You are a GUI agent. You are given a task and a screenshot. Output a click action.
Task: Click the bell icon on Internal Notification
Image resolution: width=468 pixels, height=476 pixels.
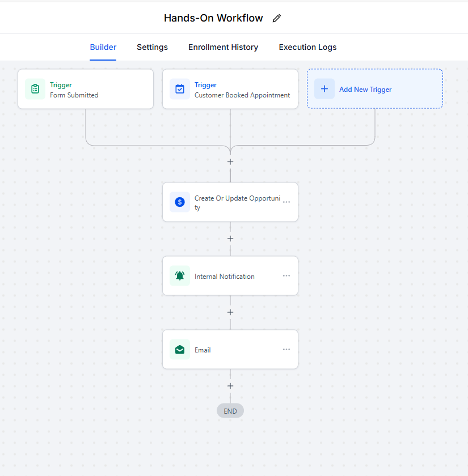(180, 276)
